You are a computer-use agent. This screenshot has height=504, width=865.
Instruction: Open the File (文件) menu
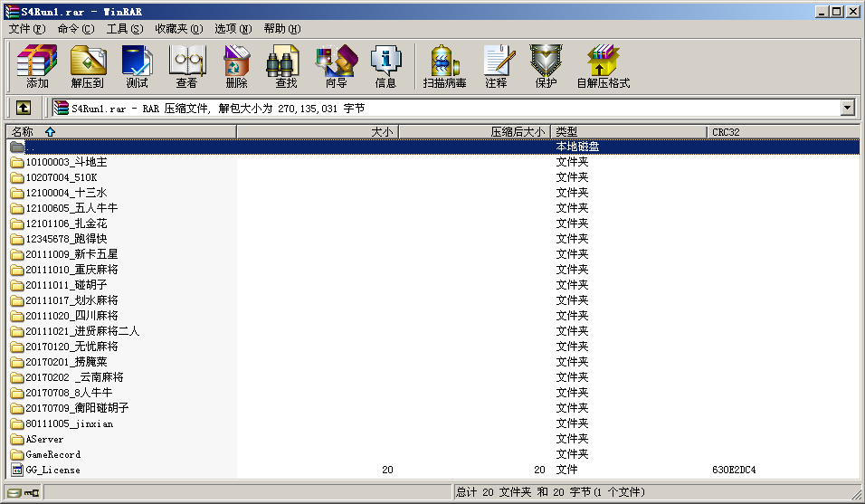click(x=26, y=29)
